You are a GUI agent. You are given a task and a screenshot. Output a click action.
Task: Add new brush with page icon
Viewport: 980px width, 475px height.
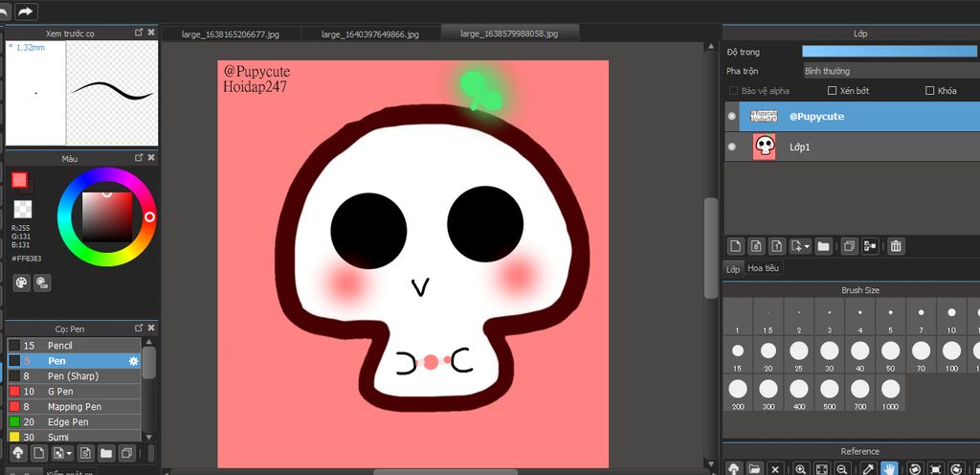(38, 453)
